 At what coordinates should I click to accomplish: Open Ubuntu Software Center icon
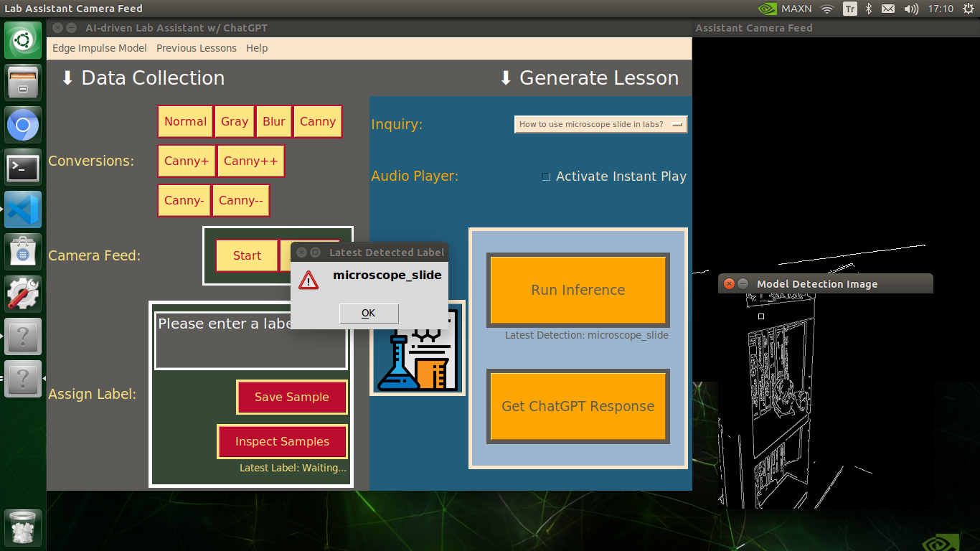tap(23, 253)
